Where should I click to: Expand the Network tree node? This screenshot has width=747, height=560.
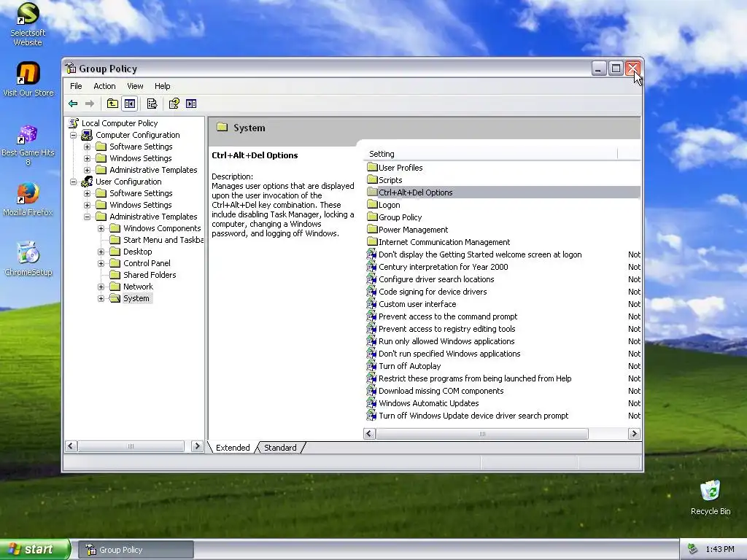[101, 287]
